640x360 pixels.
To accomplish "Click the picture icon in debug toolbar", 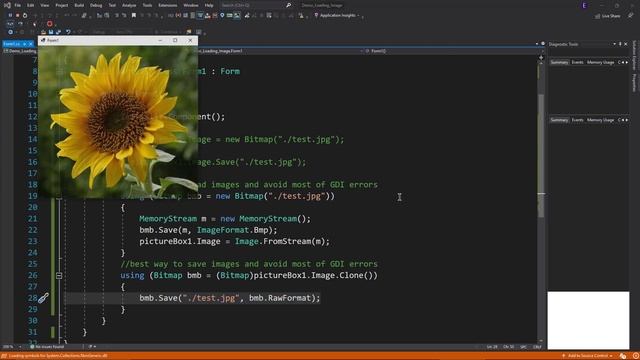I will click(237, 16).
